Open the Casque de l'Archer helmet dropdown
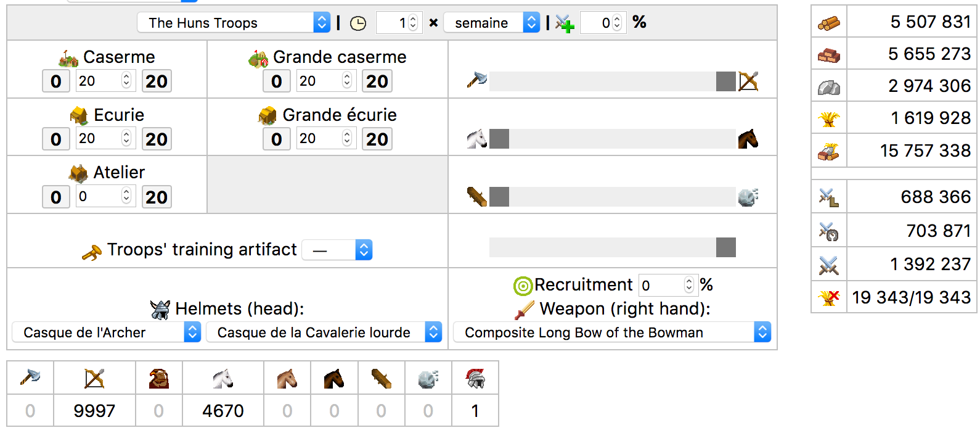 coord(106,332)
